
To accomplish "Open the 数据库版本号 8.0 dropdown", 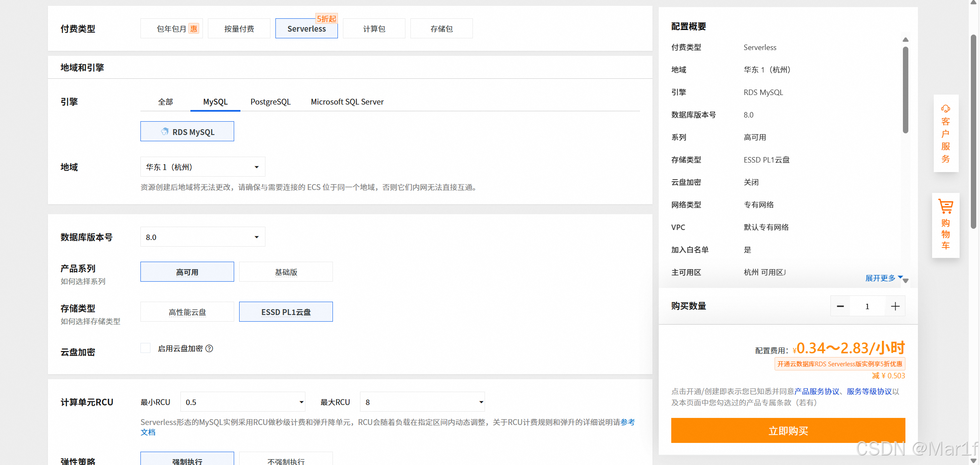I will pos(203,237).
